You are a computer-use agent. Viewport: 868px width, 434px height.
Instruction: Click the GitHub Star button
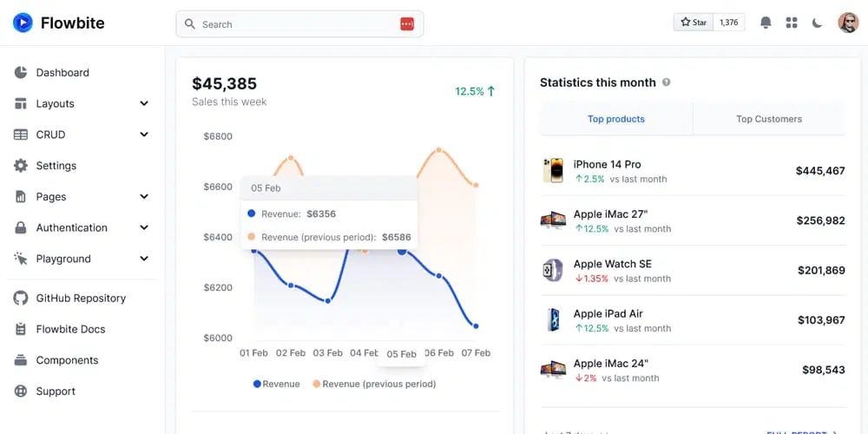694,23
